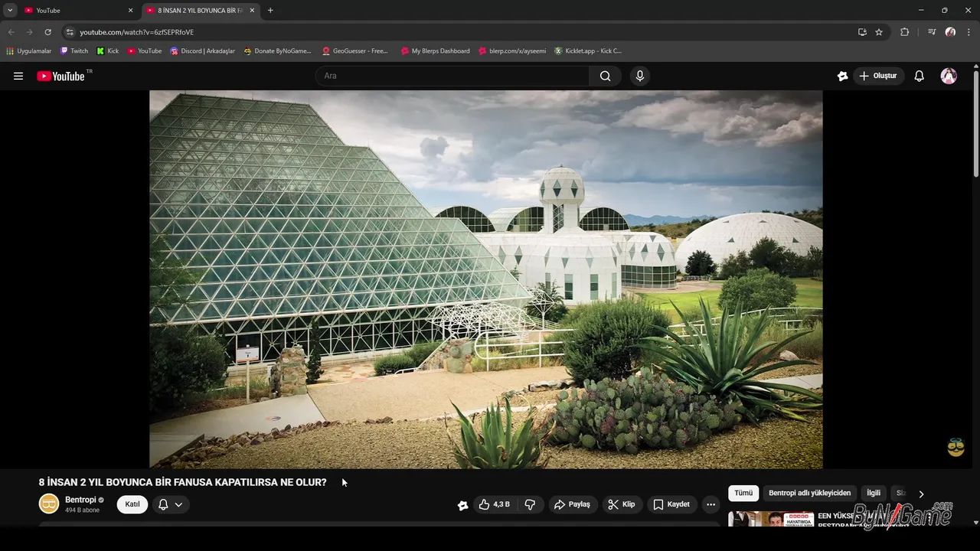Click the Klip button
Viewport: 980px width, 551px height.
point(621,504)
